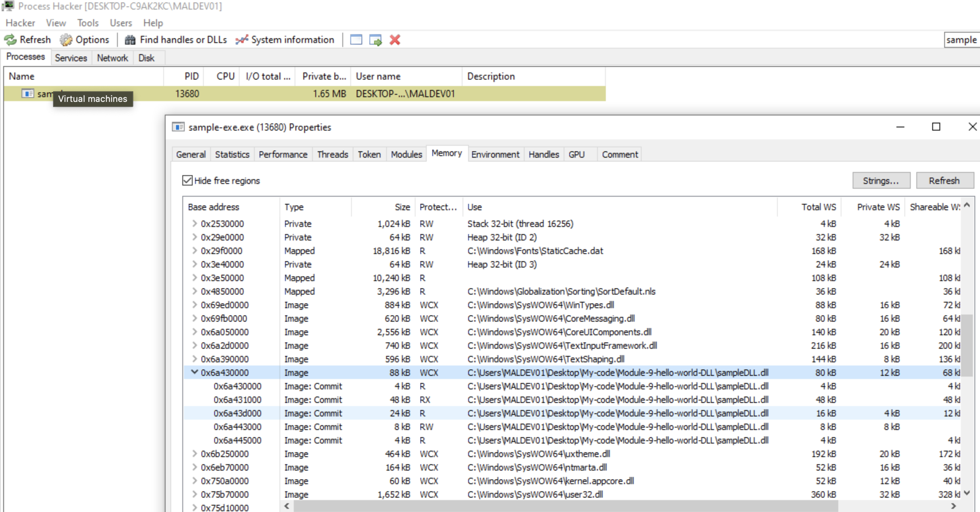The width and height of the screenshot is (980, 512).
Task: Click the search box containing sample
Action: (x=961, y=40)
